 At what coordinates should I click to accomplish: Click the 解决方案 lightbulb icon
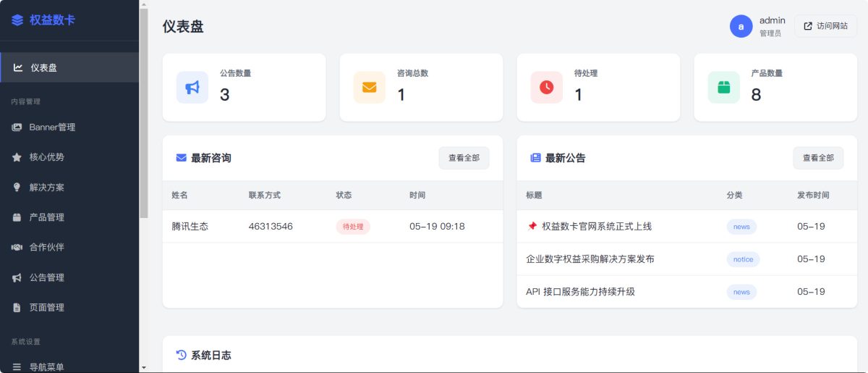17,188
